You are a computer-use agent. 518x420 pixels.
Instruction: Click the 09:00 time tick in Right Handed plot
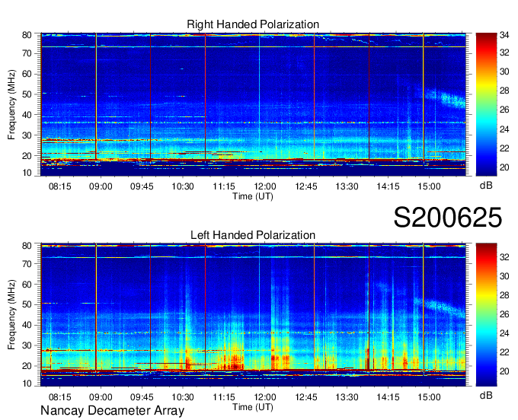tap(101, 186)
